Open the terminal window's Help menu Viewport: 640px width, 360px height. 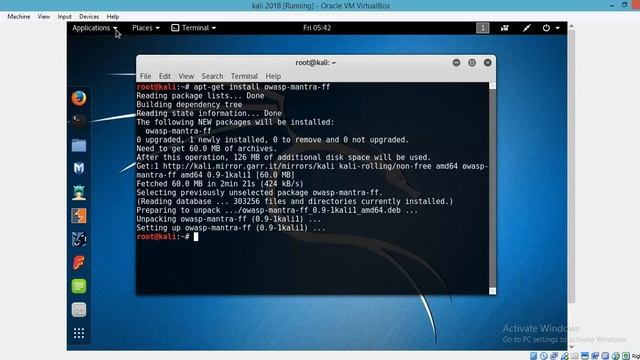273,76
